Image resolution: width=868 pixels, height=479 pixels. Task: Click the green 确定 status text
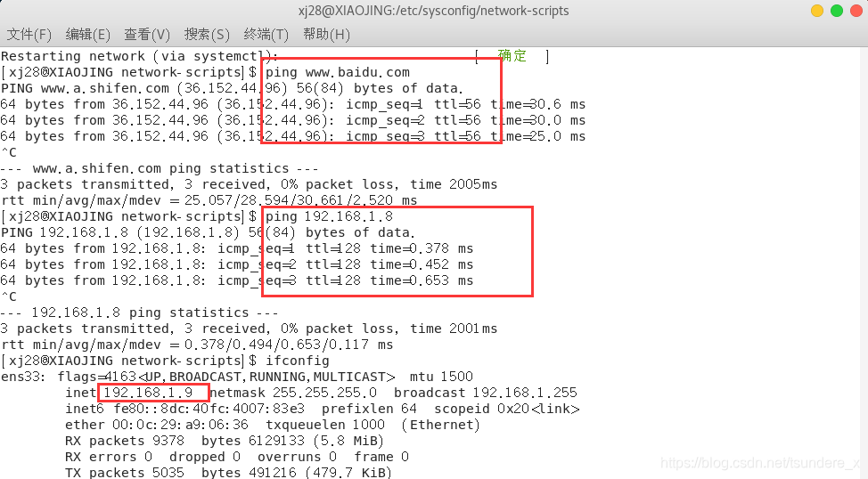(x=512, y=56)
